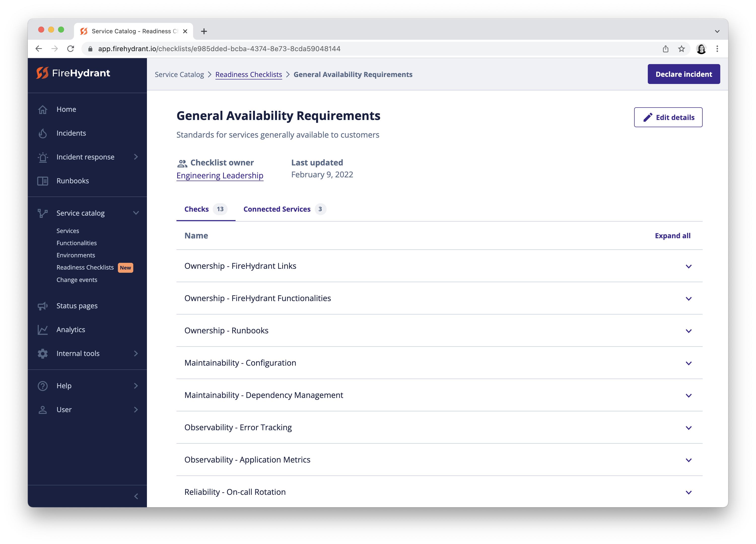
Task: Click the Incidents flame icon
Action: pos(43,132)
